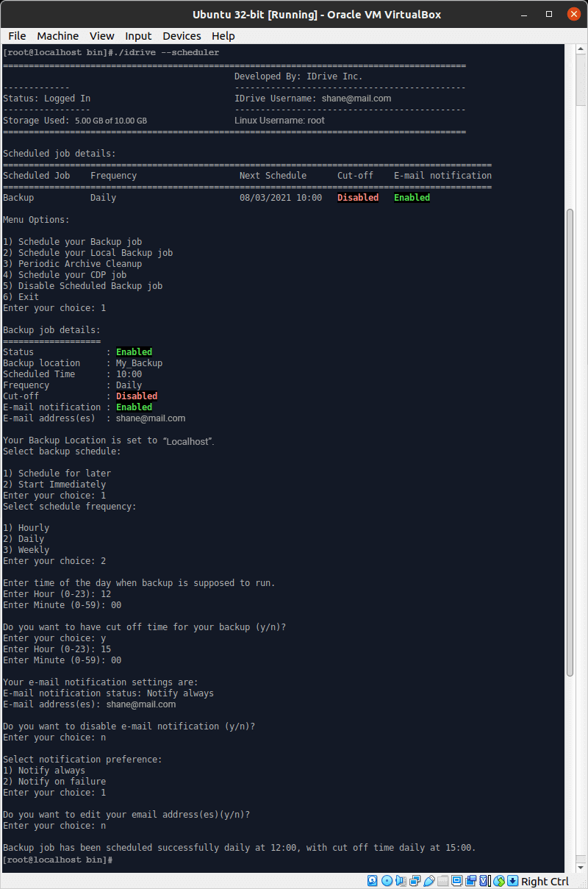Image resolution: width=588 pixels, height=889 pixels.
Task: Click the red 'Disabled' Cut-off value in the scheduled job table
Action: [x=358, y=198]
